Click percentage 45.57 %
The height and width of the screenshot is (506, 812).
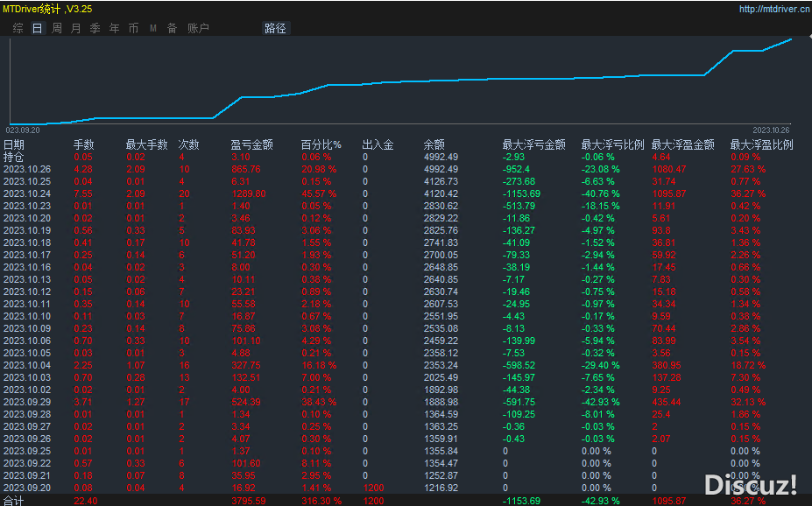pos(319,193)
